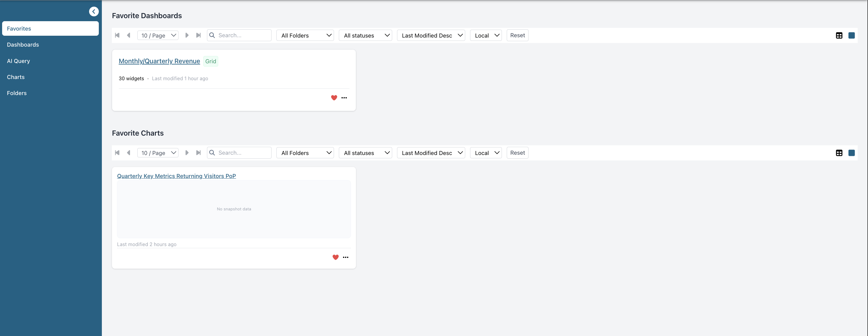Viewport: 868px width, 336px height.
Task: Reset filters in Favorite Dashboards
Action: point(518,35)
